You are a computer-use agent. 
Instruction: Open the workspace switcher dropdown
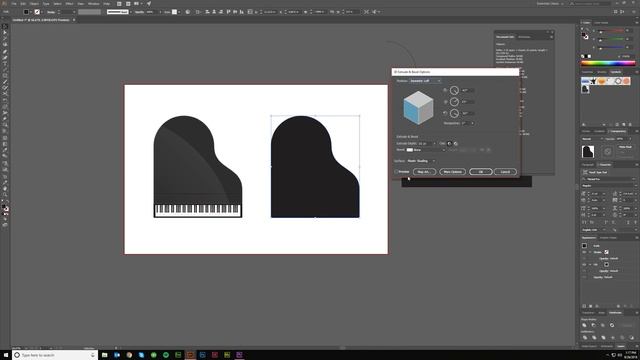(550, 4)
